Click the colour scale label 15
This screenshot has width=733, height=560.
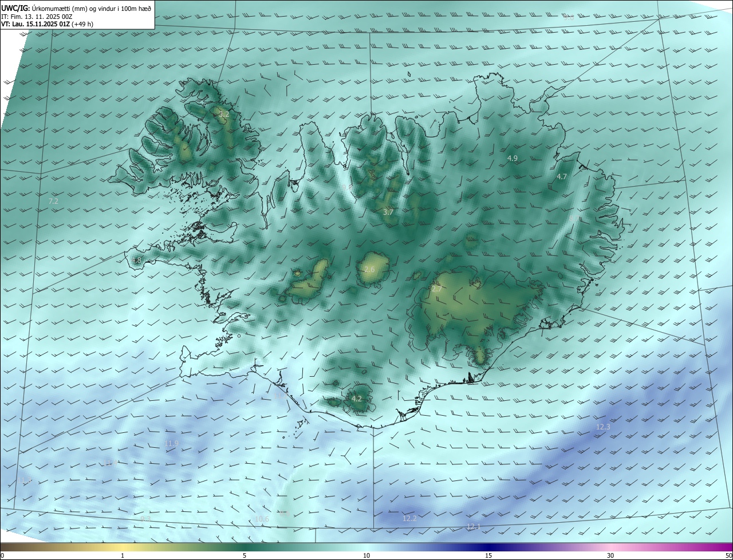[x=488, y=555]
